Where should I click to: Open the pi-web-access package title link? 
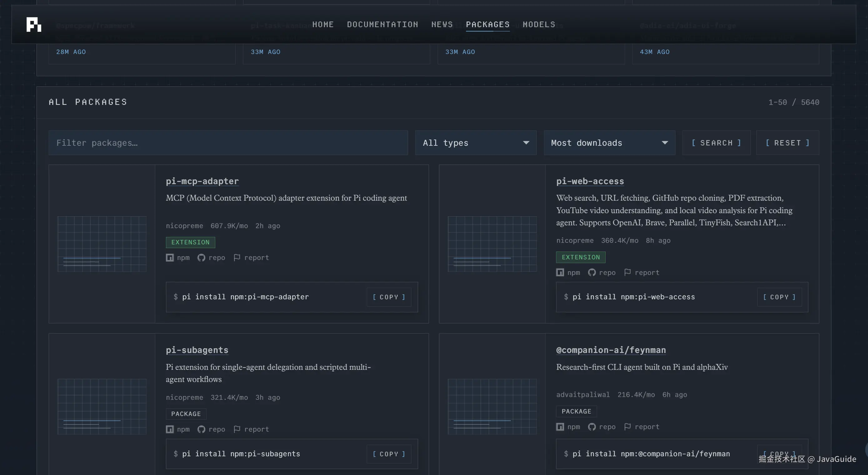click(590, 181)
